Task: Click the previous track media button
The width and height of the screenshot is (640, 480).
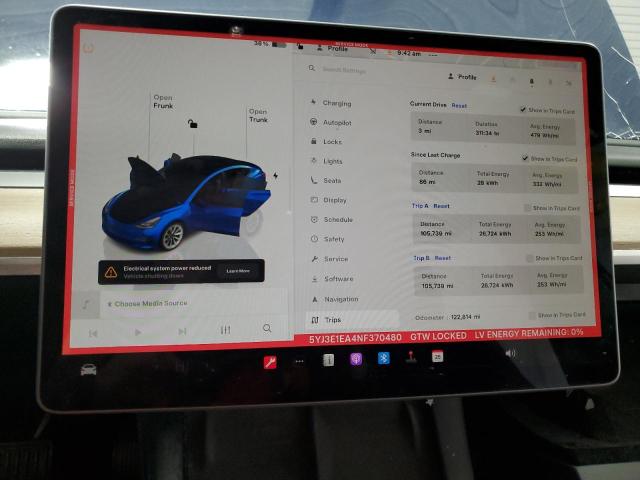Action: [93, 333]
